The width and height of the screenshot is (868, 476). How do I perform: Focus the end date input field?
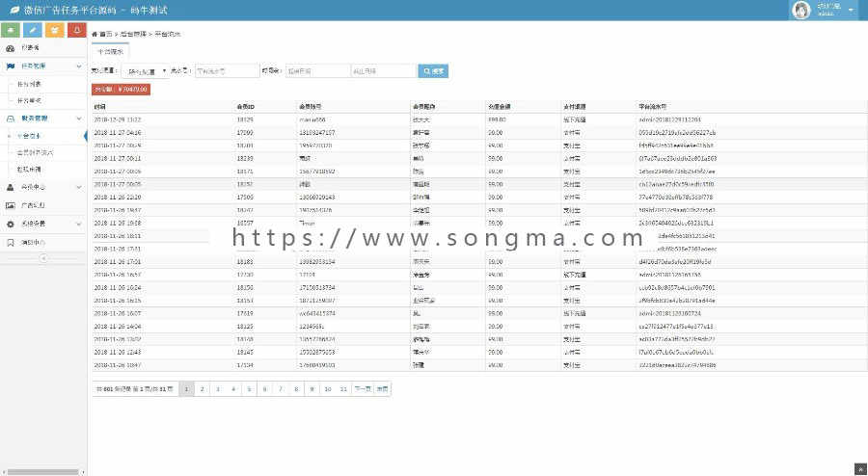383,71
